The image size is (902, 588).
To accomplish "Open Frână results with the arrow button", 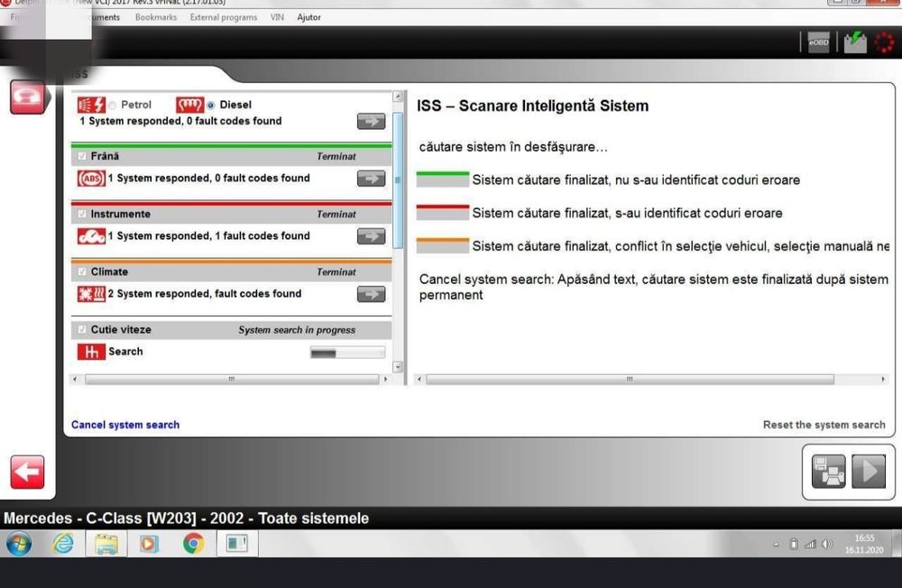I will [x=371, y=179].
